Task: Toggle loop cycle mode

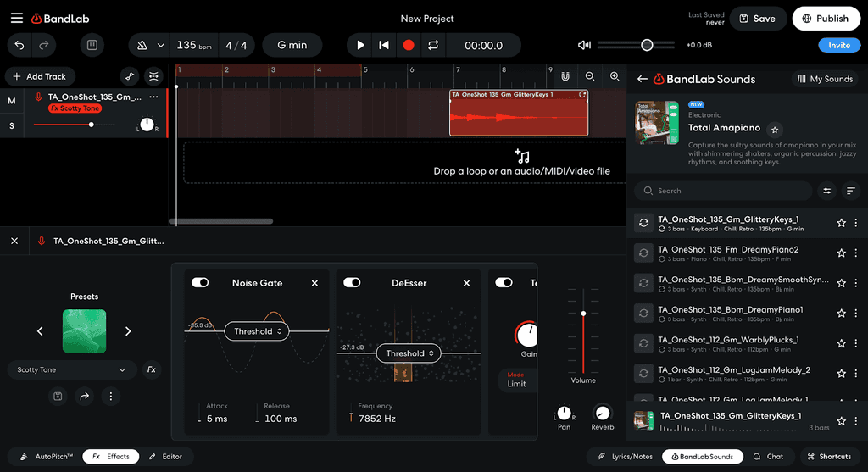Action: [433, 46]
